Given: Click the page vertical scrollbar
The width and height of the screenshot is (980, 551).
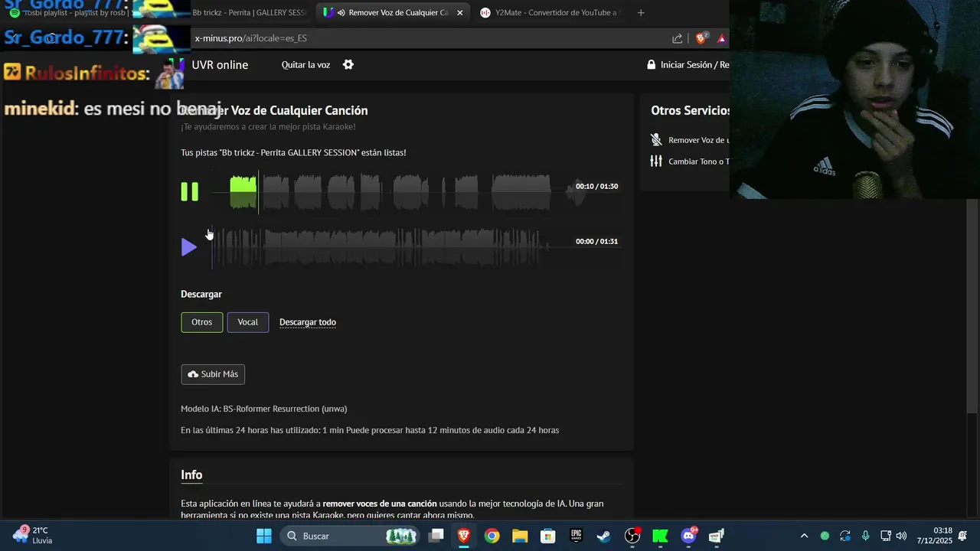Looking at the screenshot, I should coord(972,306).
